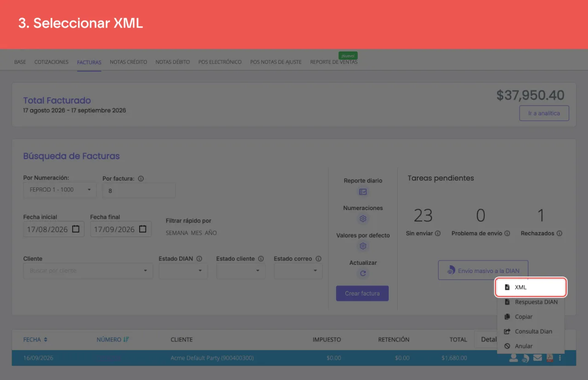Viewport: 588px width, 380px height.
Task: Click Envío masivo a la DIAN button
Action: (483, 270)
